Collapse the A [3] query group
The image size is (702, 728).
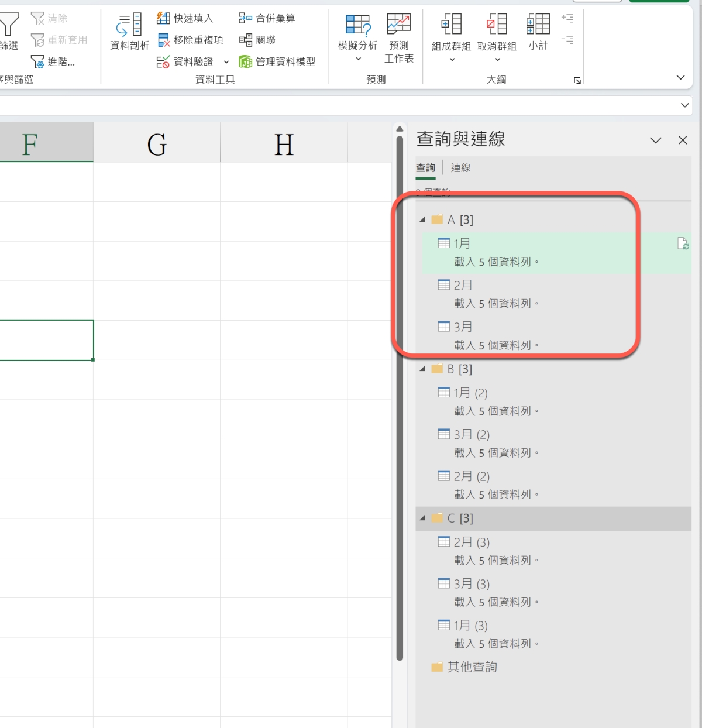click(x=422, y=219)
